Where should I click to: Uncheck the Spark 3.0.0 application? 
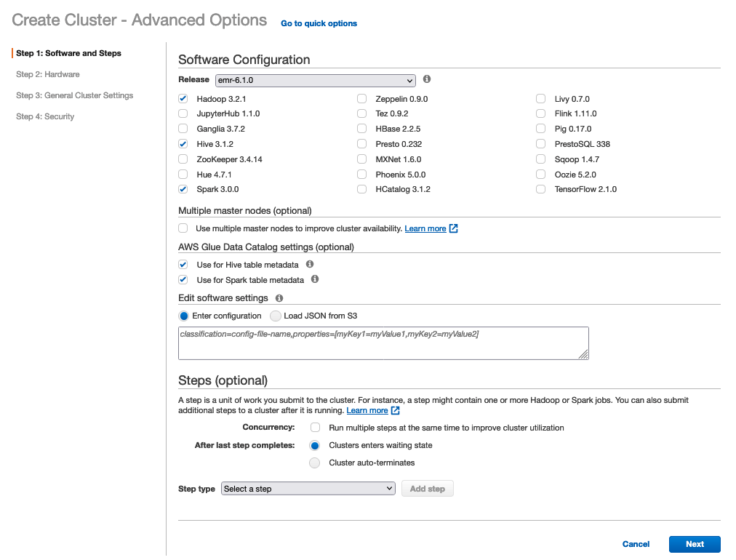click(183, 189)
